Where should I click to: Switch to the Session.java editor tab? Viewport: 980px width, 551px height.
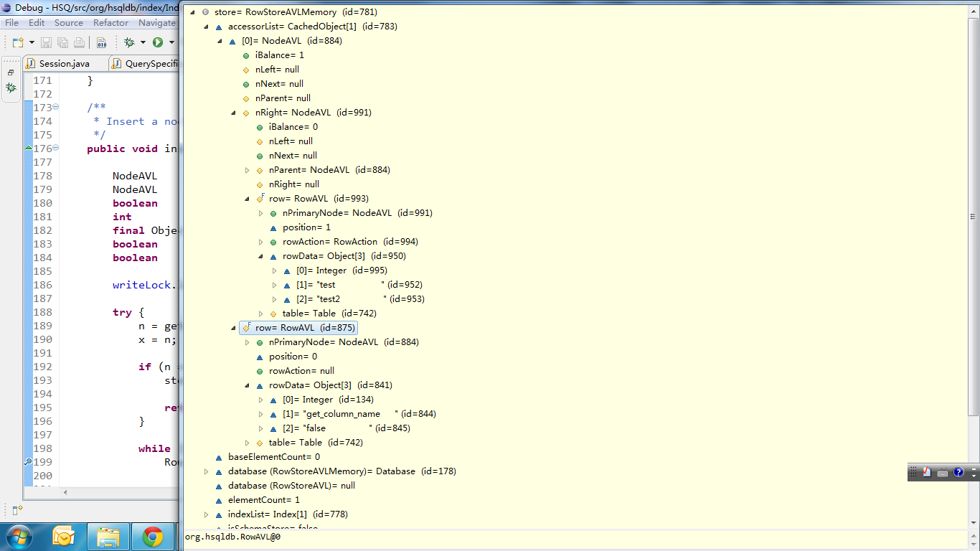pos(64,63)
